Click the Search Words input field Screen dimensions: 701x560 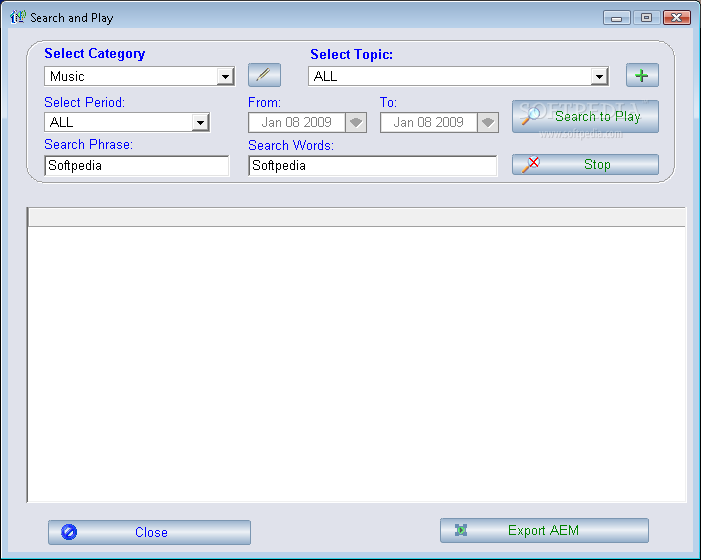pos(372,165)
